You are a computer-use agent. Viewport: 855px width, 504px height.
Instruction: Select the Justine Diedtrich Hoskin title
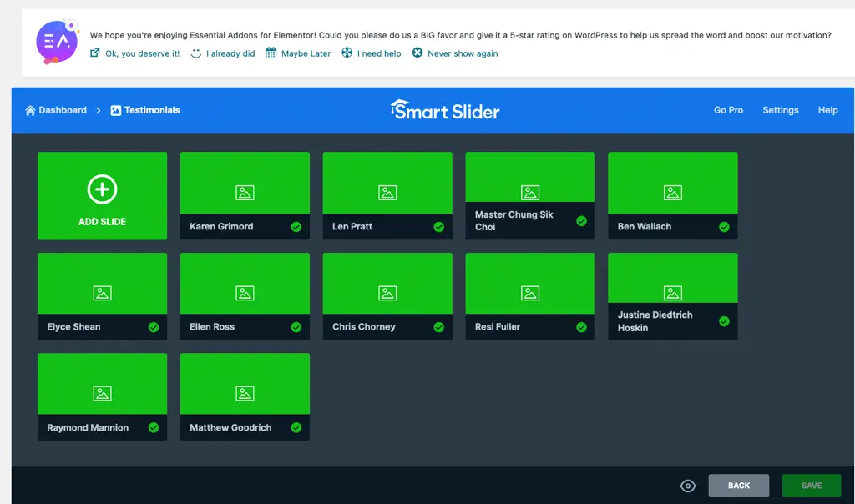(x=655, y=321)
